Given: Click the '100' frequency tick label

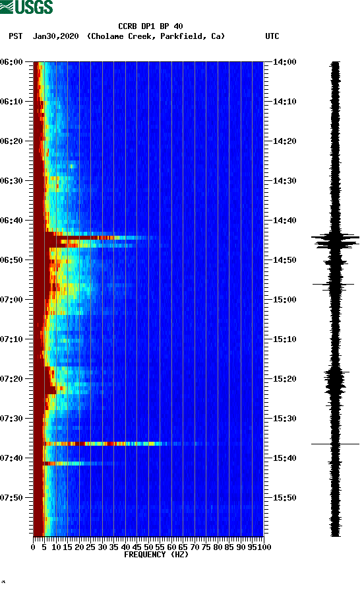Looking at the screenshot, I should coord(265,547).
